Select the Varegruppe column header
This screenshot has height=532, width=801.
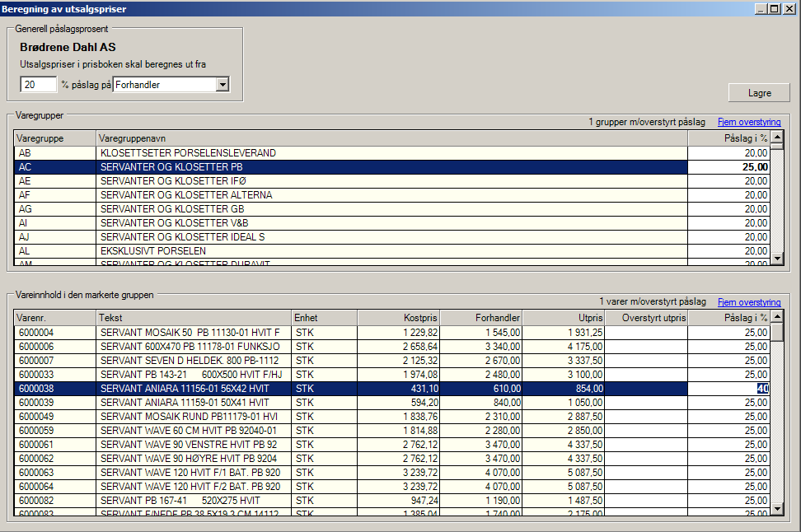55,138
